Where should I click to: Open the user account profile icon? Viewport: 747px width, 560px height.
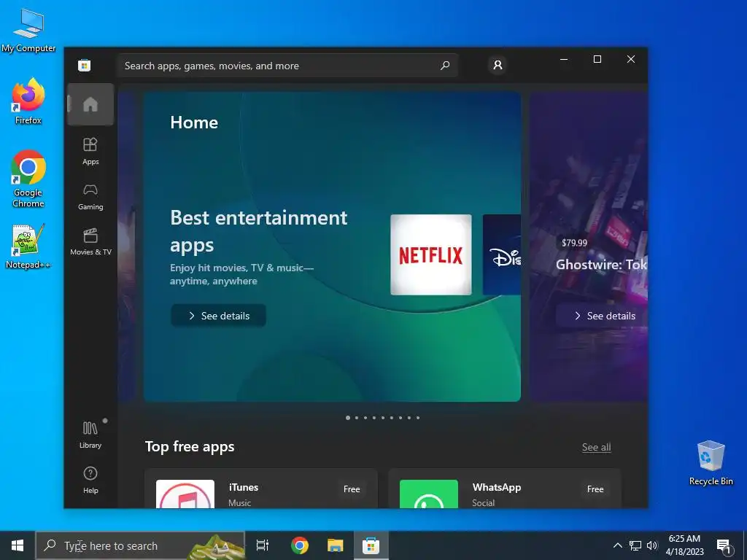point(498,65)
